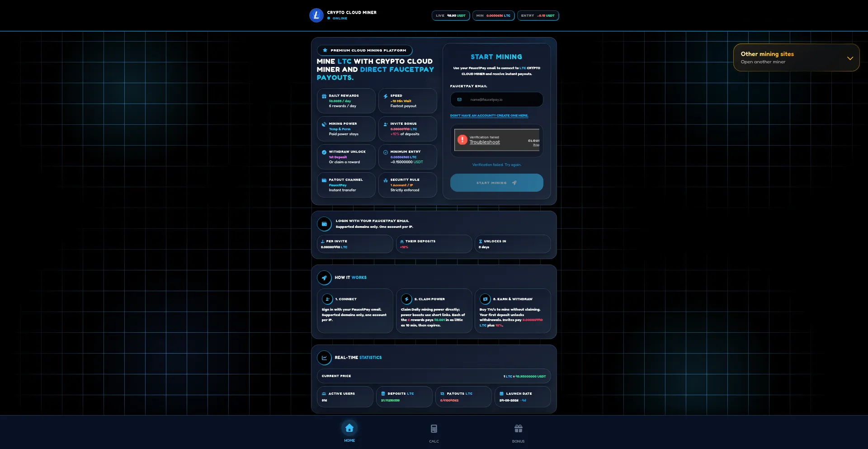Click the Mining Power icon
Viewport: 868px width, 449px height.
tap(324, 124)
